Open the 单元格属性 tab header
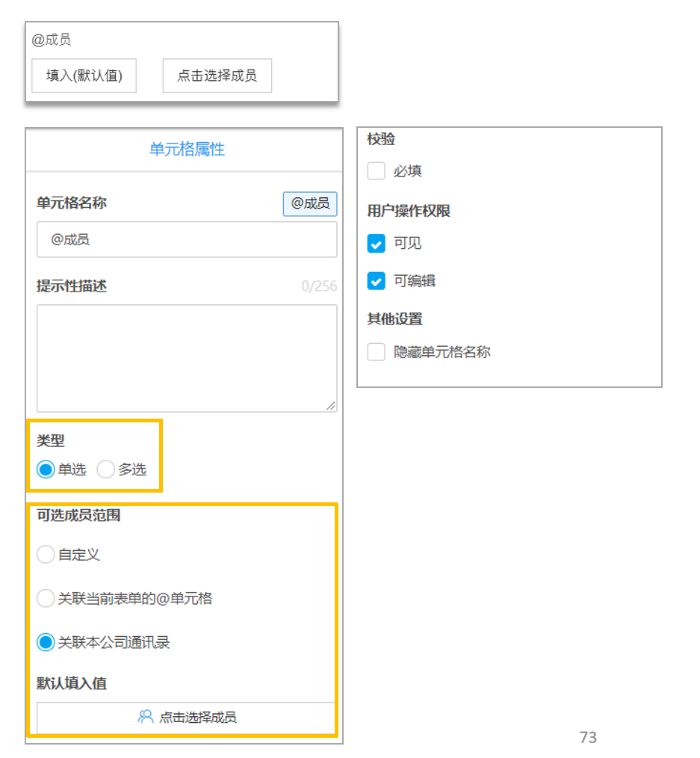 coord(187,149)
